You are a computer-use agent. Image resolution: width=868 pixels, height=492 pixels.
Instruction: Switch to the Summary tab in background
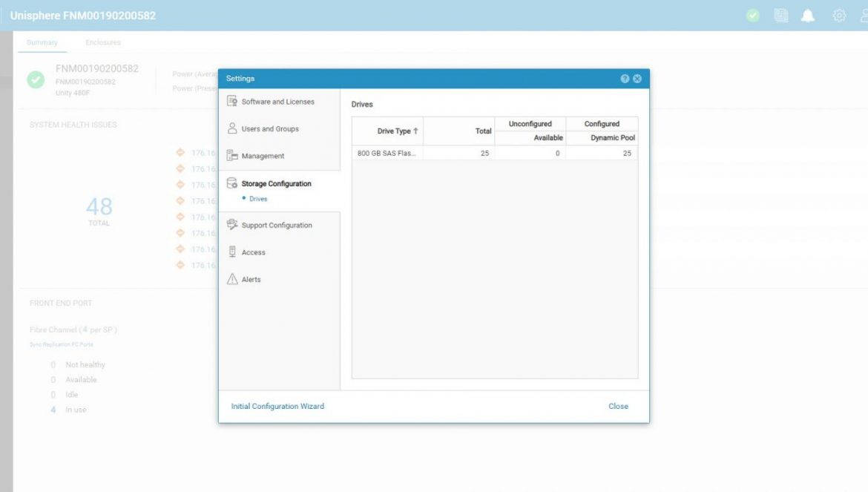tap(42, 42)
